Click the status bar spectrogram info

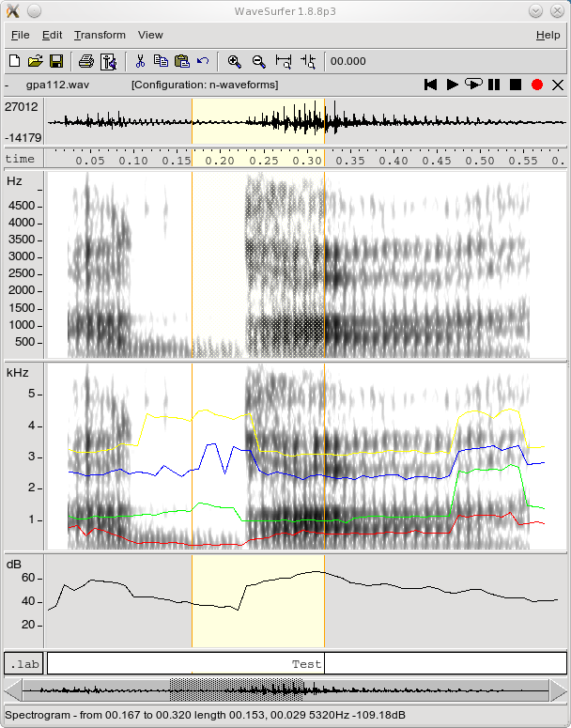pyautogui.click(x=205, y=715)
